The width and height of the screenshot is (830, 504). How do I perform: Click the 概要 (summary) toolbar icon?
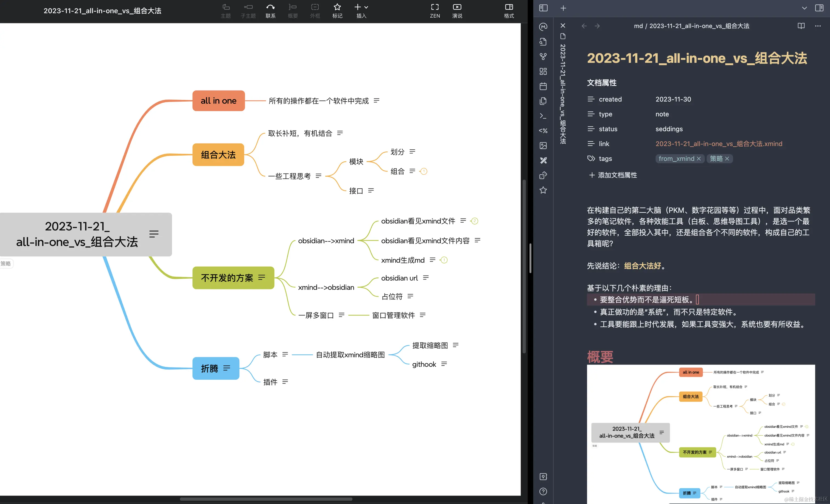(x=293, y=11)
